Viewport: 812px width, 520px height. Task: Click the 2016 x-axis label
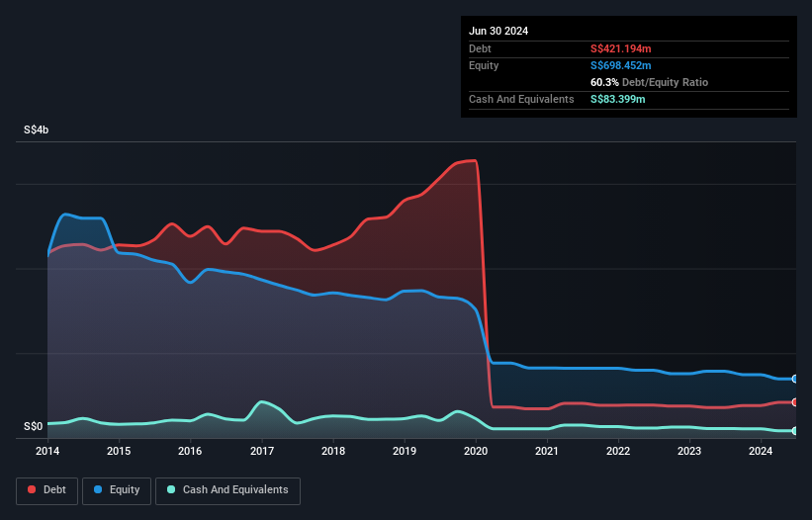point(190,451)
